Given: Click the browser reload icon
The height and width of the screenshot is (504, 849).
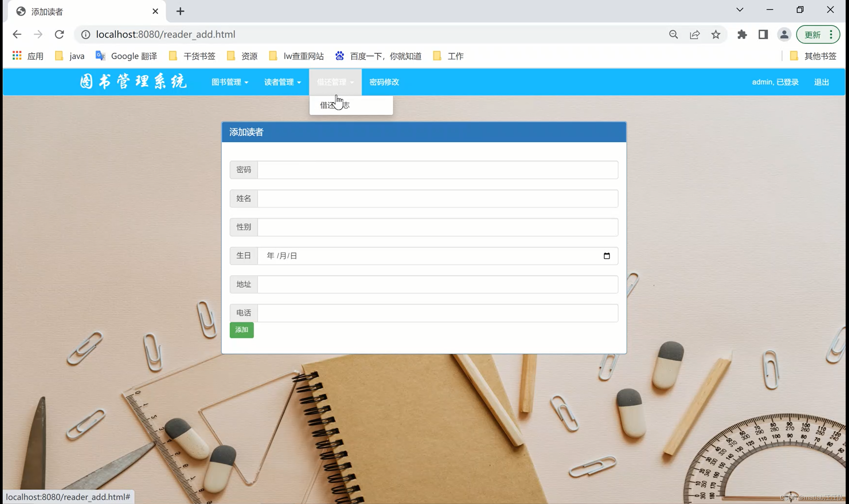Looking at the screenshot, I should tap(59, 34).
